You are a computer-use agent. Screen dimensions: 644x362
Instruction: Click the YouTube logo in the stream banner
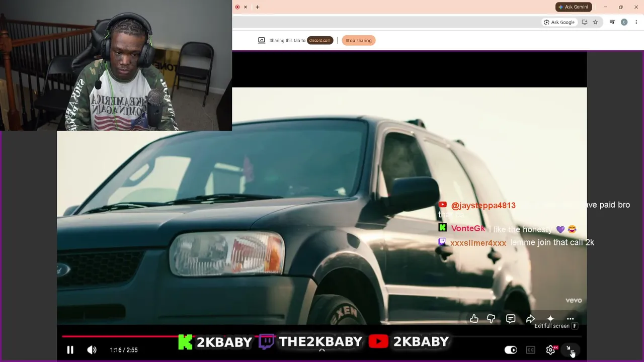coord(378,342)
